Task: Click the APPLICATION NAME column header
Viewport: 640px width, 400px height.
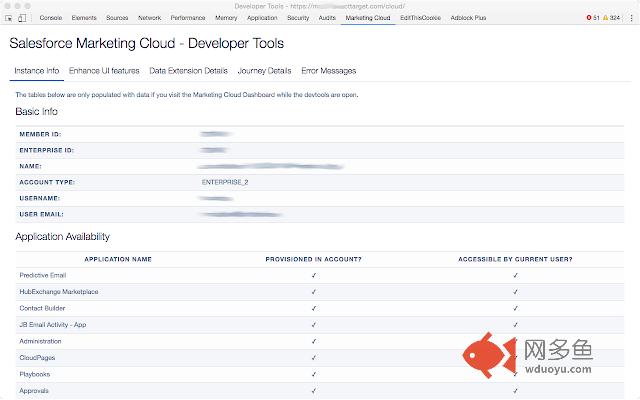Action: pos(118,259)
